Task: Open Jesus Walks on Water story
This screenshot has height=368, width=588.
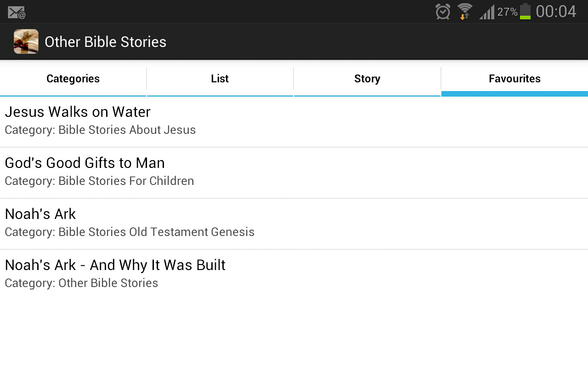Action: point(78,112)
